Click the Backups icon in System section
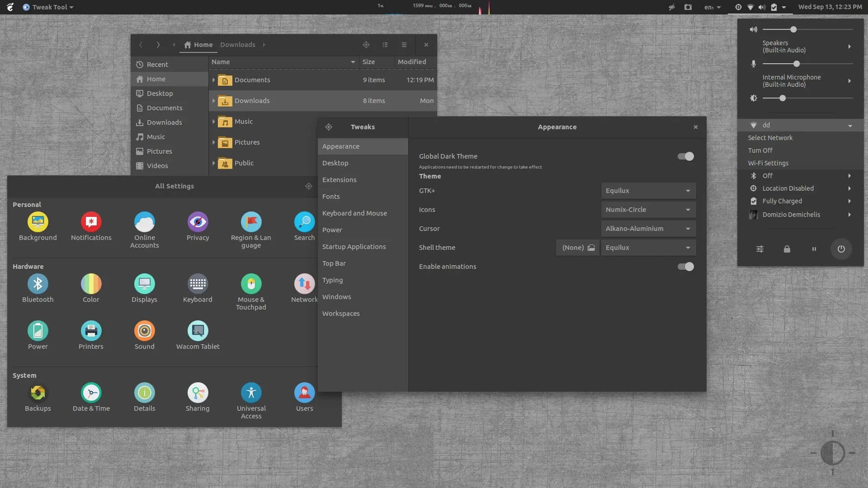This screenshot has width=868, height=488. [38, 392]
